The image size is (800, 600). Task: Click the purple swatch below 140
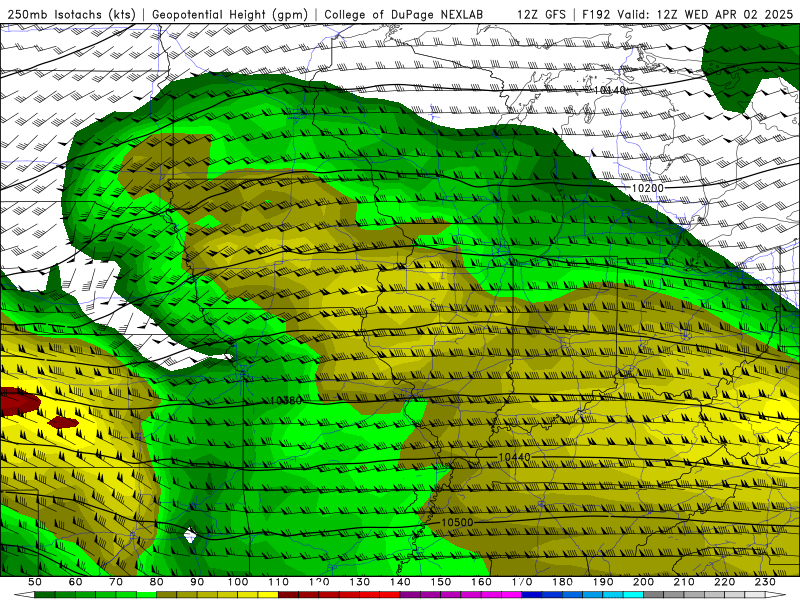click(410, 595)
